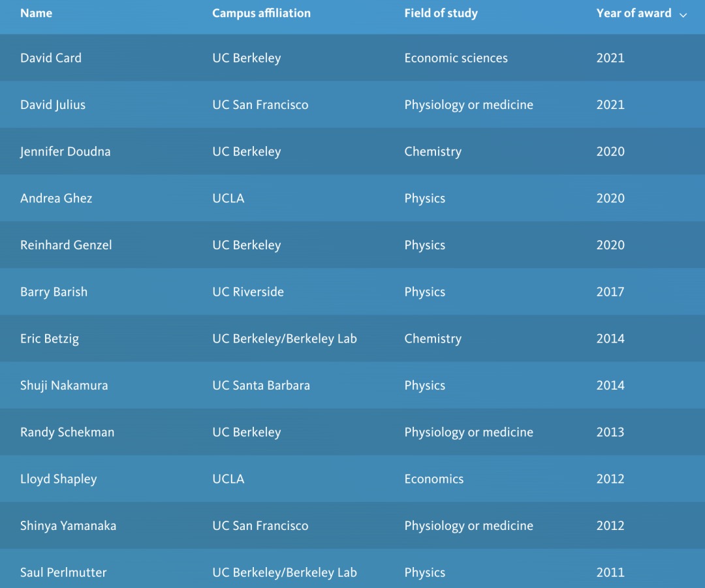The width and height of the screenshot is (705, 588).
Task: Click the Year of award header text
Action: [x=633, y=13]
